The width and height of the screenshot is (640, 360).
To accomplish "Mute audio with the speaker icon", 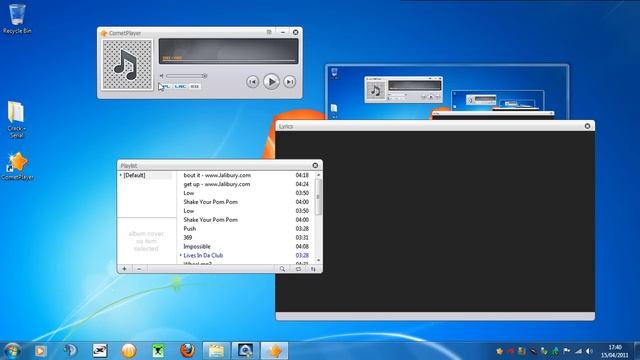I will point(162,76).
